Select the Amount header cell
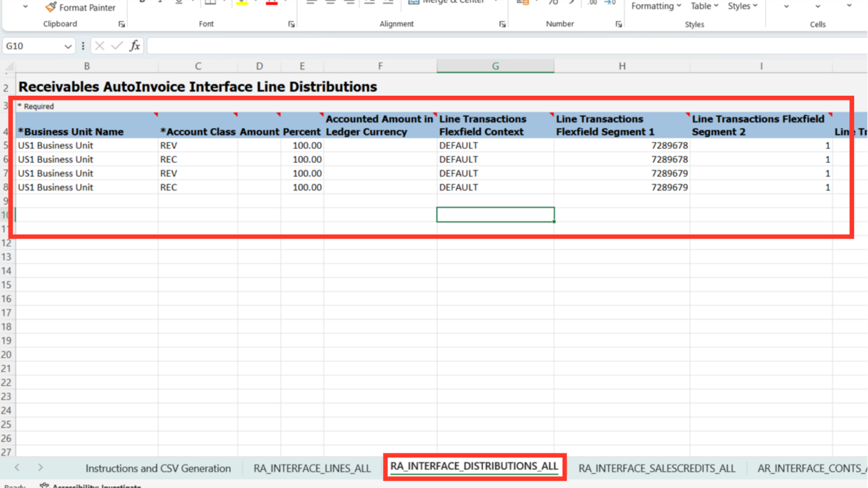This screenshot has height=488, width=868. 259,125
